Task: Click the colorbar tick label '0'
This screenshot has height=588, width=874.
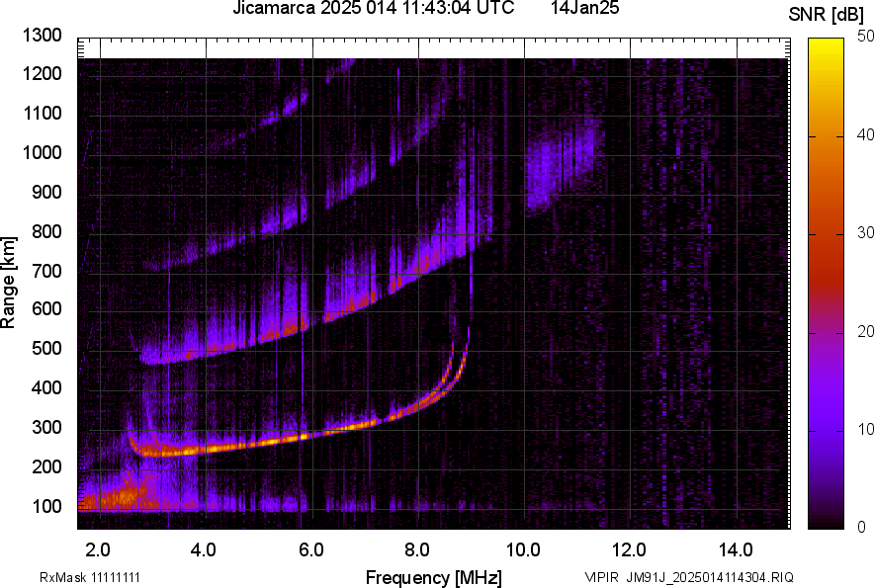Action: (862, 527)
